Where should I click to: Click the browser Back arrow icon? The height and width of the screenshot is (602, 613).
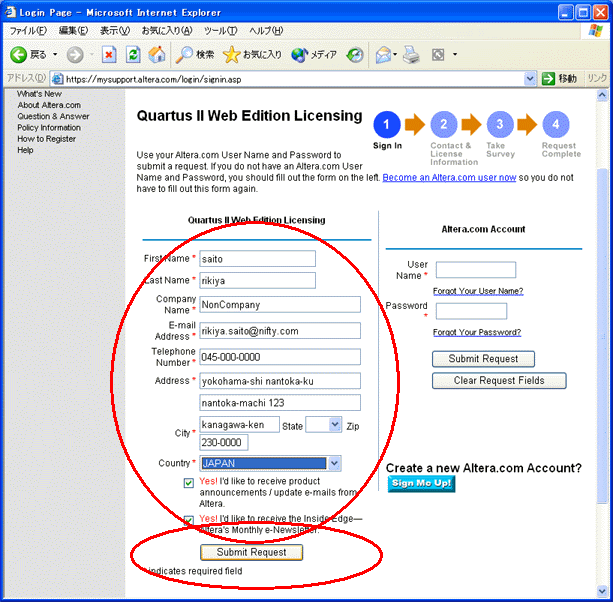tap(18, 54)
